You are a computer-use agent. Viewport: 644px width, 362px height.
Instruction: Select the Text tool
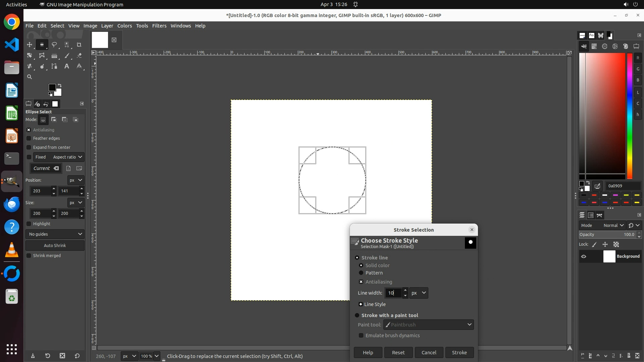[67, 66]
